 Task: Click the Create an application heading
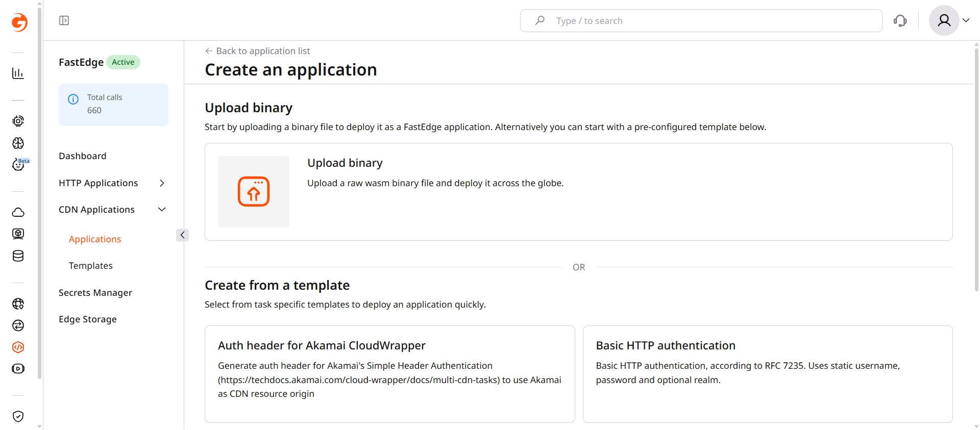pyautogui.click(x=291, y=70)
